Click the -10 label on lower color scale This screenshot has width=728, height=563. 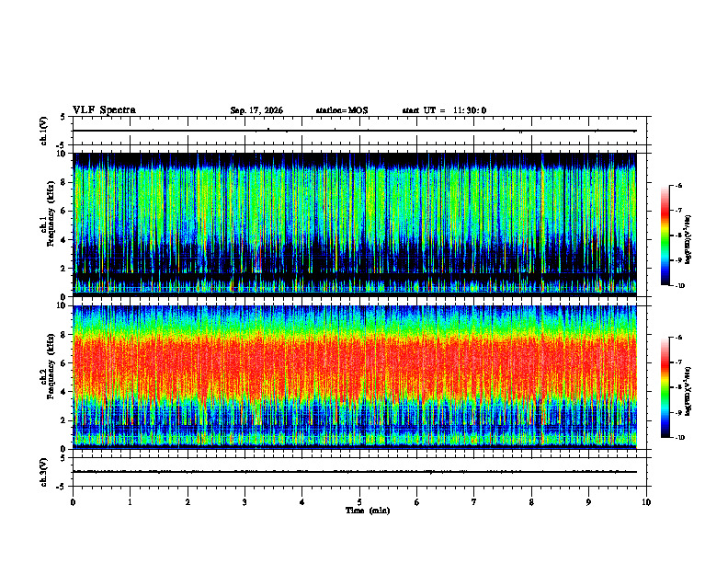pos(679,438)
